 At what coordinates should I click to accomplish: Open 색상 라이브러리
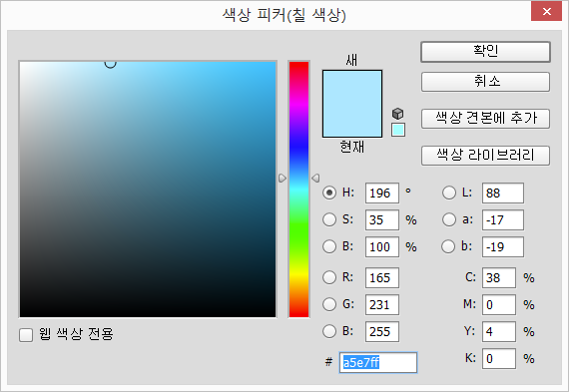485,156
